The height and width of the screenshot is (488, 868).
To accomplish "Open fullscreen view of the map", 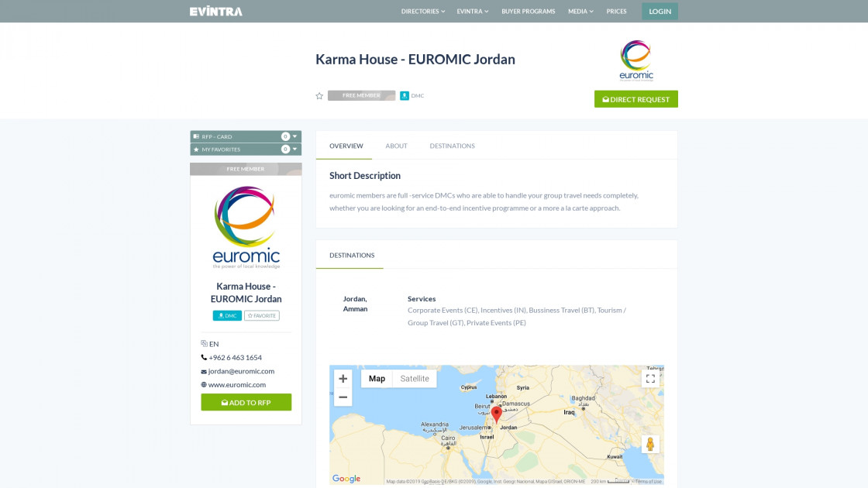I will point(651,378).
